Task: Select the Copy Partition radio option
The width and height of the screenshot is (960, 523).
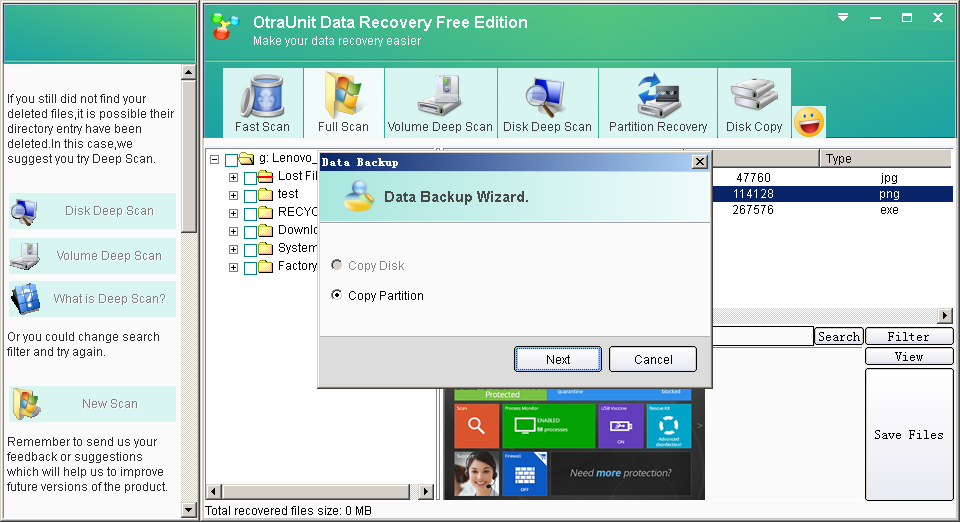Action: pos(336,295)
